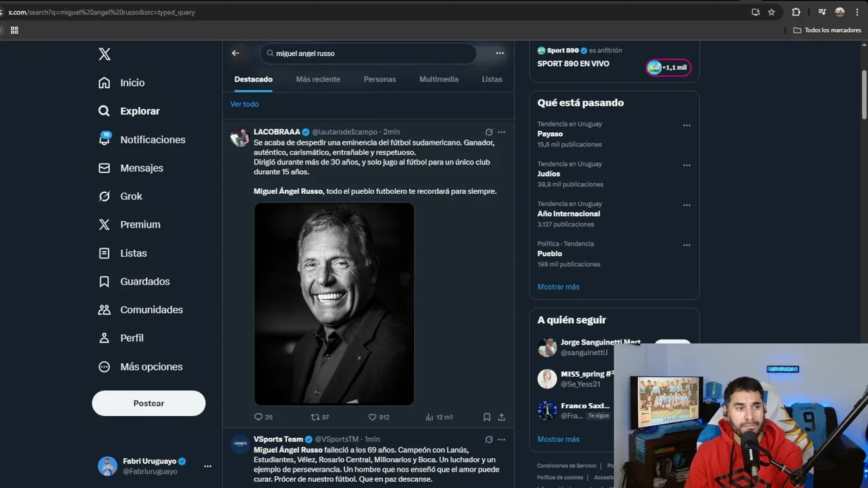Click the page vertical scrollbar
The width and height of the screenshot is (868, 488).
864,95
